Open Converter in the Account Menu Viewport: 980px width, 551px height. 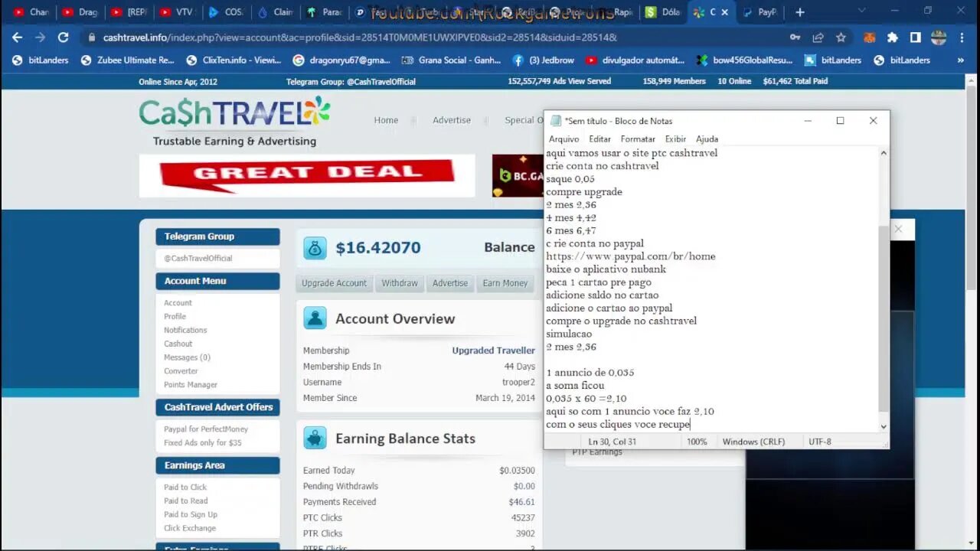(x=181, y=371)
